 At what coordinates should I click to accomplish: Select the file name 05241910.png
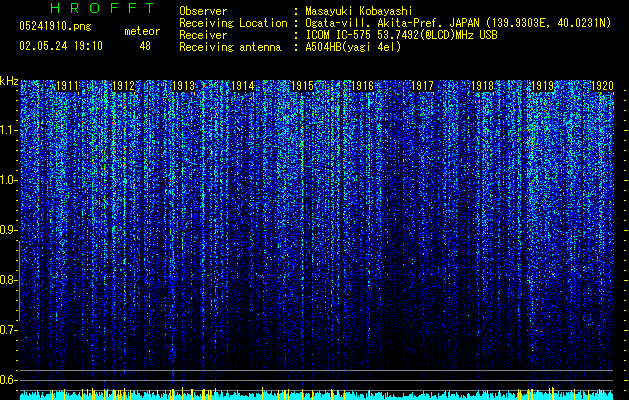[x=55, y=26]
